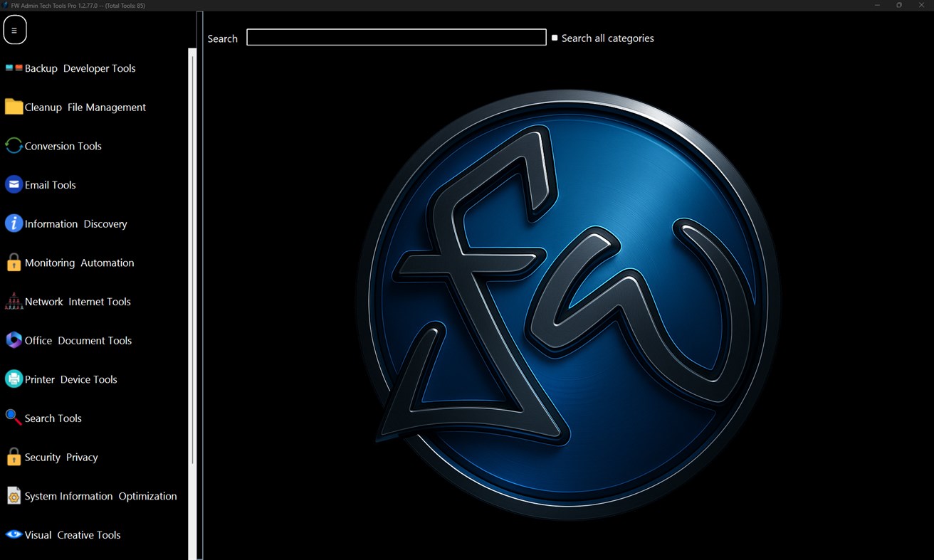Open Printer Device Tools
The image size is (934, 560).
[x=70, y=379]
